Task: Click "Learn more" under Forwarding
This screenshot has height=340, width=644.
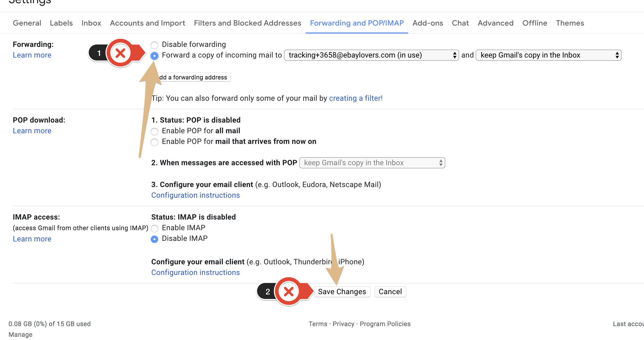Action: click(32, 55)
